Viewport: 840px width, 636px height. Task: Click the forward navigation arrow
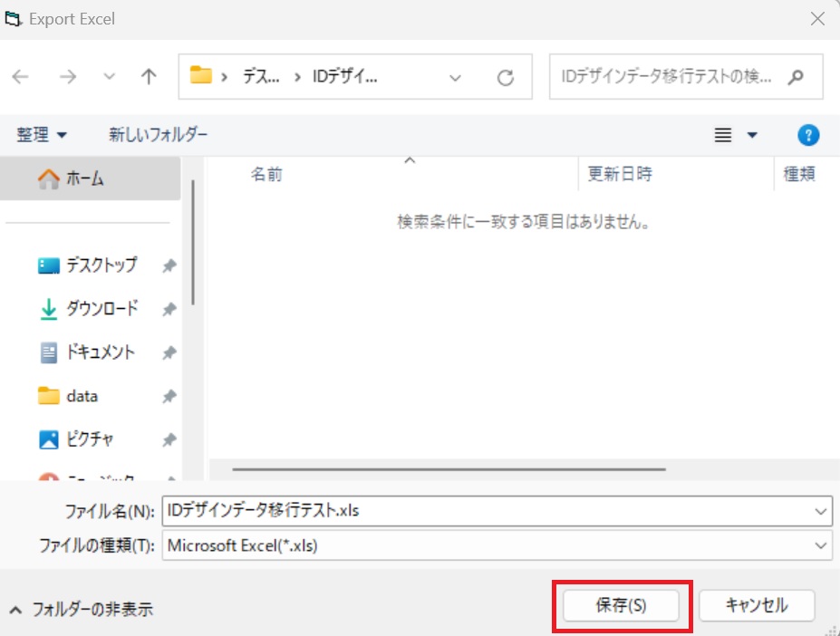point(68,77)
